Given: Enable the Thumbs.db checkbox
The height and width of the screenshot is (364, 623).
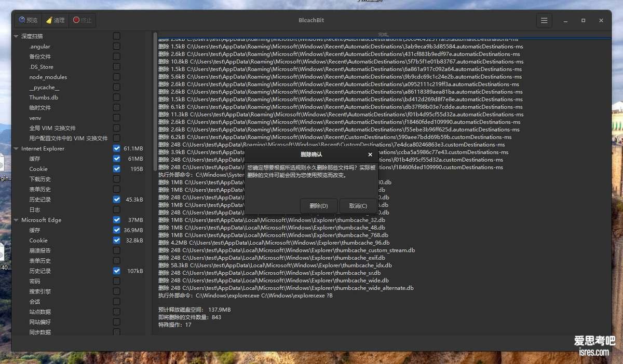Looking at the screenshot, I should coord(116,97).
